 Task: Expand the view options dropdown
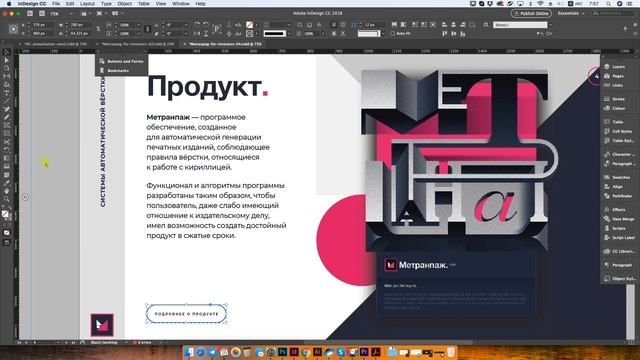coord(86,13)
